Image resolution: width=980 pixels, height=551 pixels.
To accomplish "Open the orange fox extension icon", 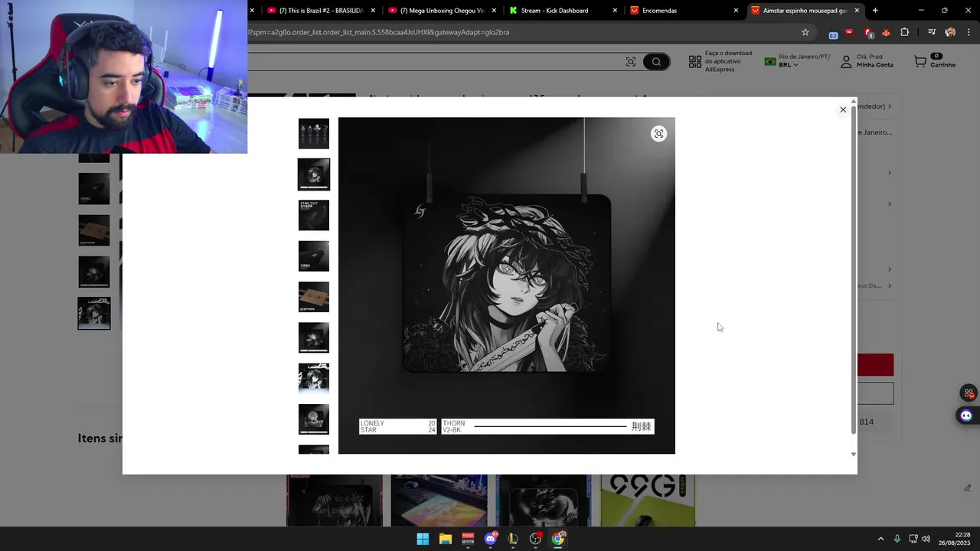I will [x=886, y=32].
